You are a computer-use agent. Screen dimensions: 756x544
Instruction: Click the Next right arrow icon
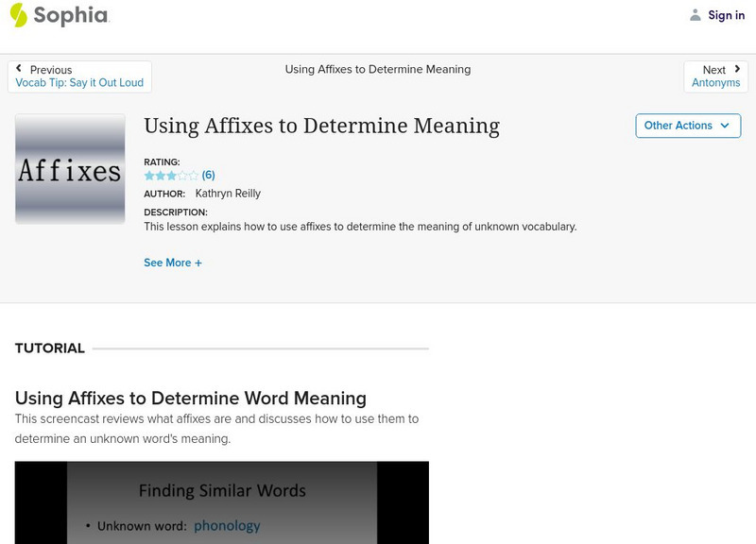coord(737,69)
